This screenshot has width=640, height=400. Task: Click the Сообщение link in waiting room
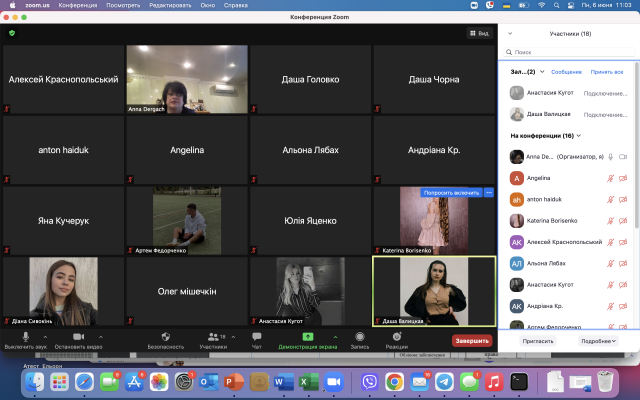566,72
